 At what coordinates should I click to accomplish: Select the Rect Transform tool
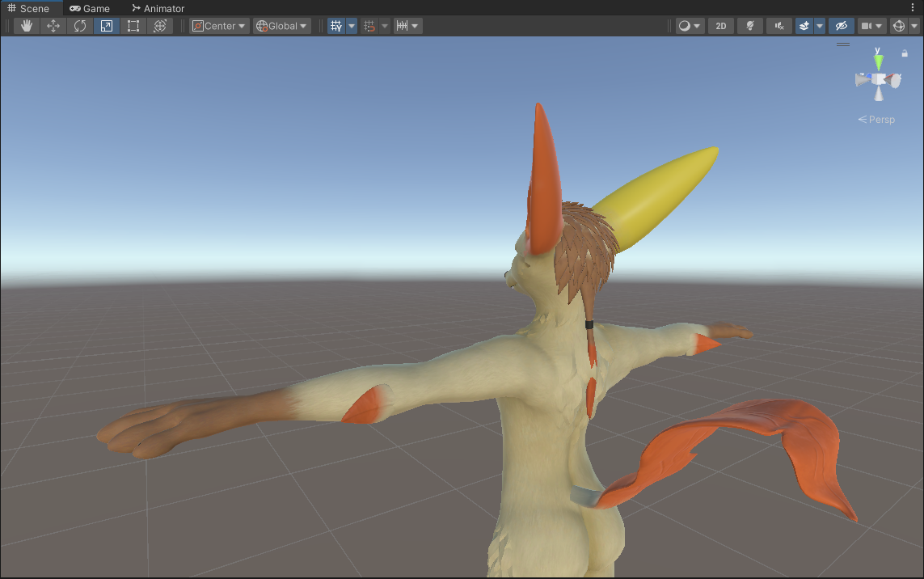[133, 26]
